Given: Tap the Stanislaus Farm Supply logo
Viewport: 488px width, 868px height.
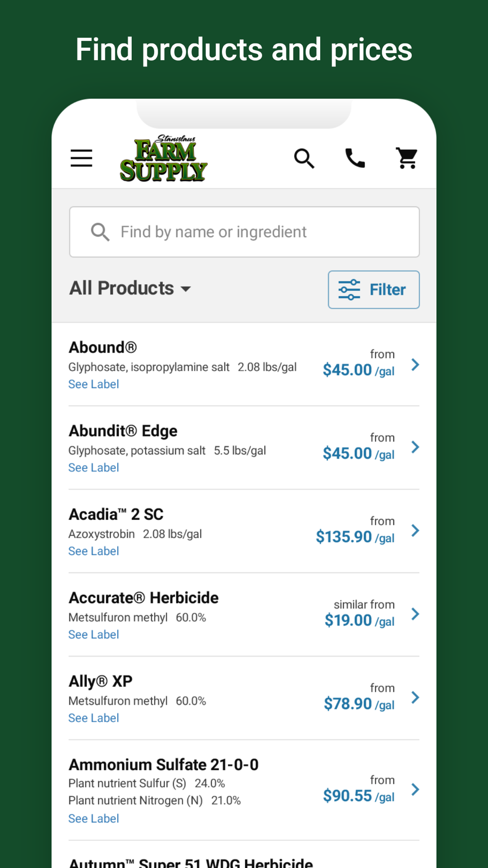Looking at the screenshot, I should coord(163,159).
